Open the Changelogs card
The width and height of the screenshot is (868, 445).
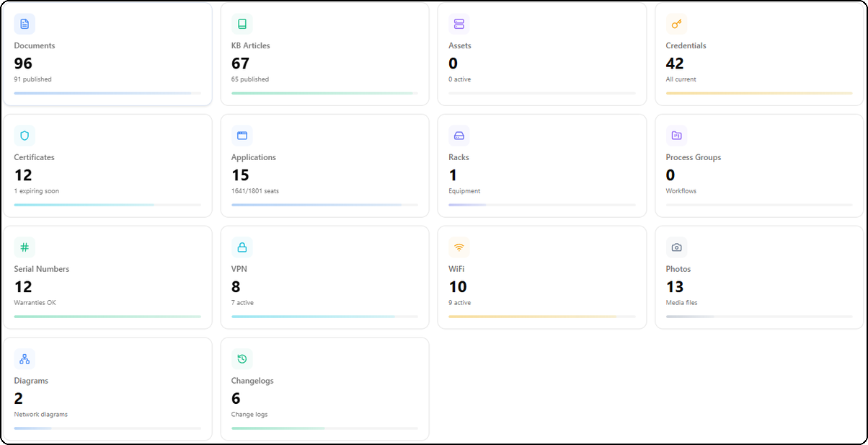pos(324,389)
